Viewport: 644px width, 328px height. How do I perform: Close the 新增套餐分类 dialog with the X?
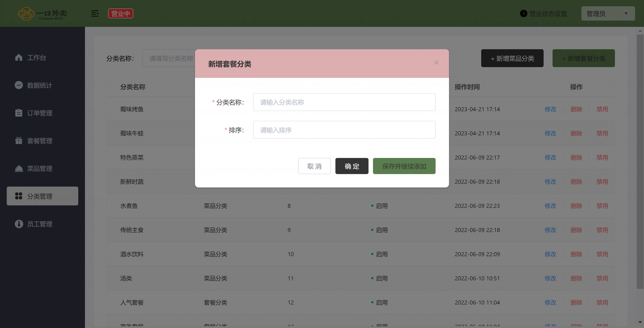tap(436, 63)
